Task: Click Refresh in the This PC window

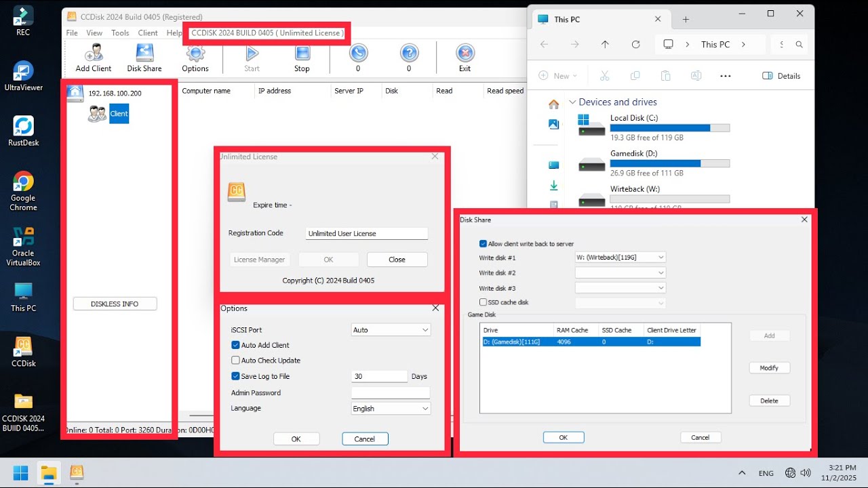Action: (635, 44)
